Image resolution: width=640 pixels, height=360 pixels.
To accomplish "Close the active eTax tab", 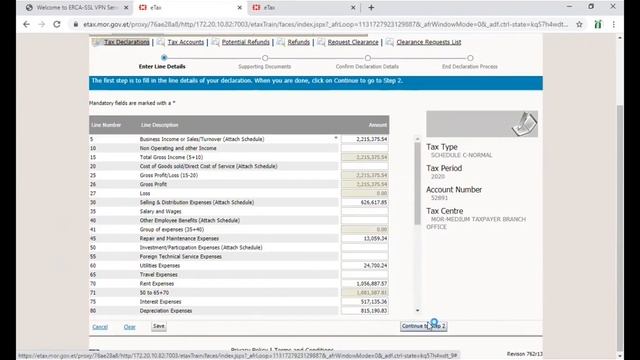I will coord(240,7).
